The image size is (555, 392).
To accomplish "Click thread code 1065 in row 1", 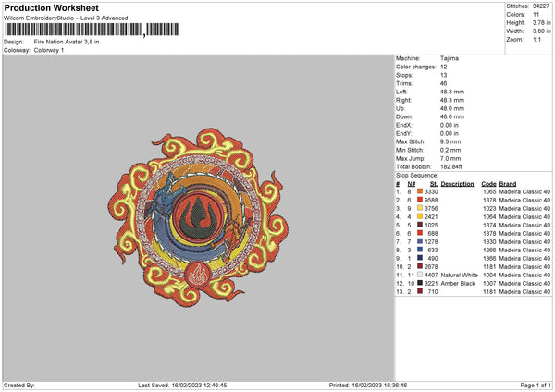I will point(489,191).
